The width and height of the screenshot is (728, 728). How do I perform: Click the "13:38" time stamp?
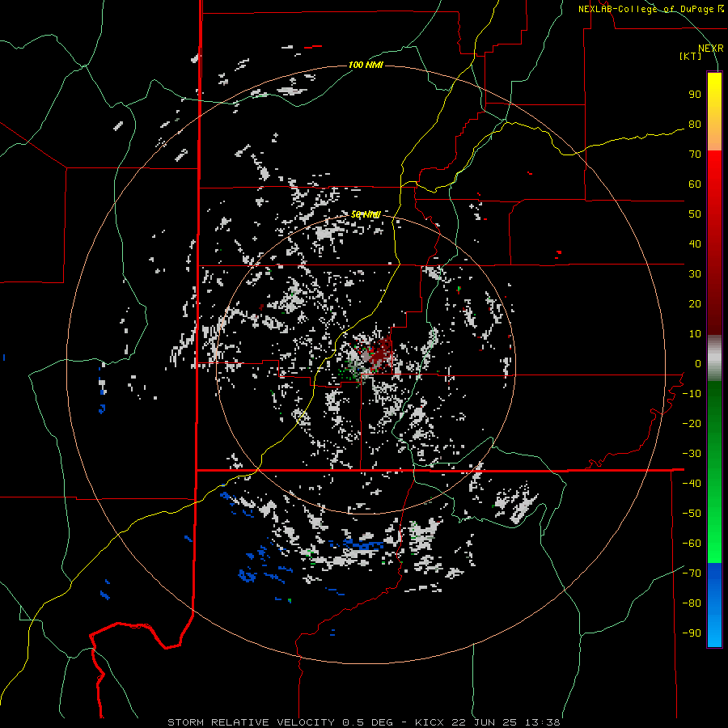click(544, 722)
